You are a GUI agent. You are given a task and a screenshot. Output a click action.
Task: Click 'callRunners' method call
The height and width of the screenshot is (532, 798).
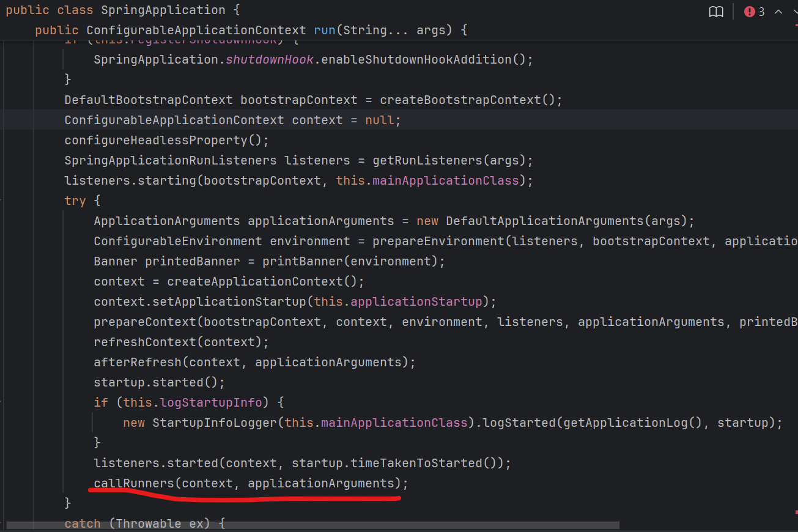tap(134, 483)
